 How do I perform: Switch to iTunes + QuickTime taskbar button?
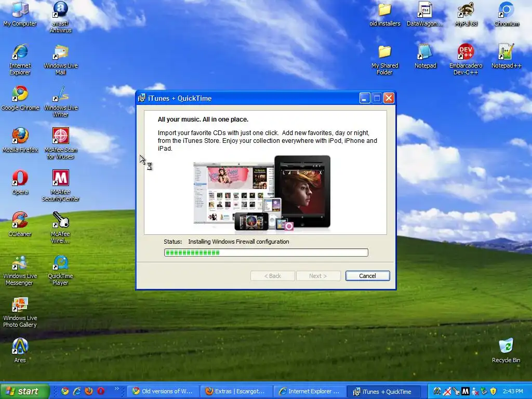coord(384,391)
